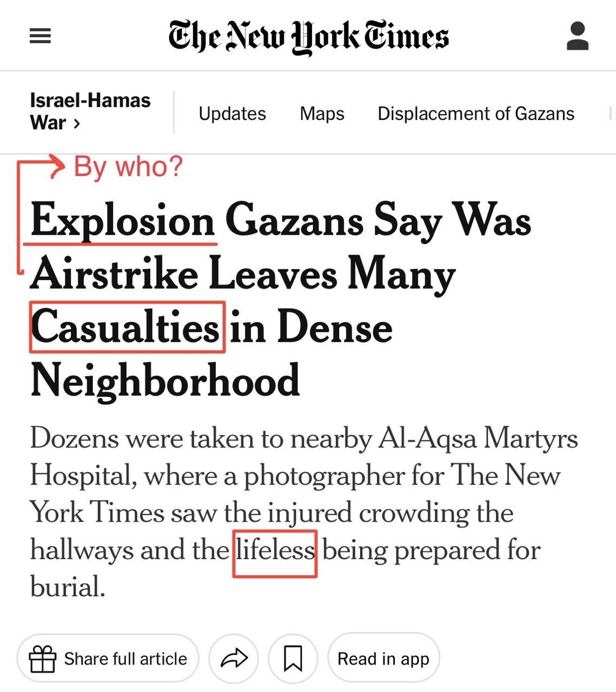The image size is (616, 692).
Task: Tap the share arrow icon
Action: point(234,658)
